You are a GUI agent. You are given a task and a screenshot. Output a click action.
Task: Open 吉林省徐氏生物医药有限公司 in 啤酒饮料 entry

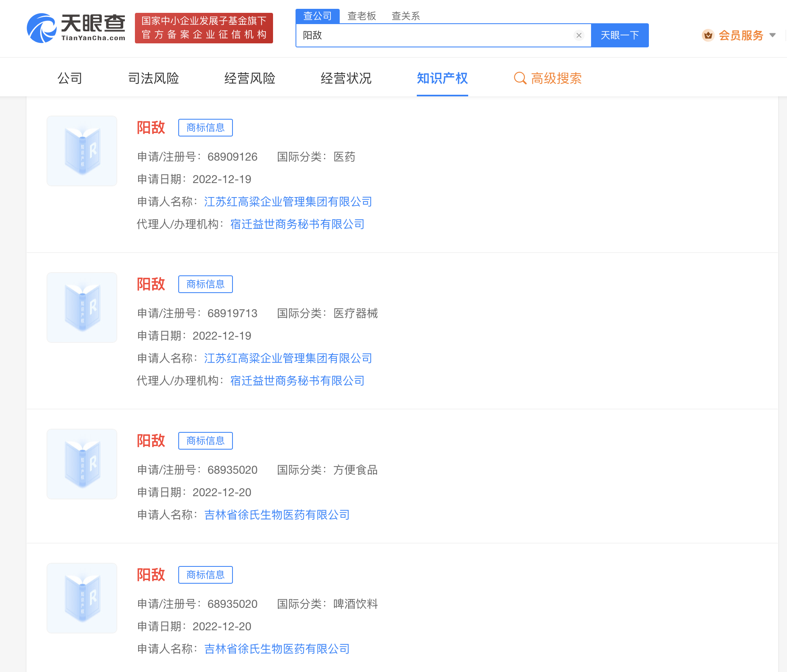point(277,649)
